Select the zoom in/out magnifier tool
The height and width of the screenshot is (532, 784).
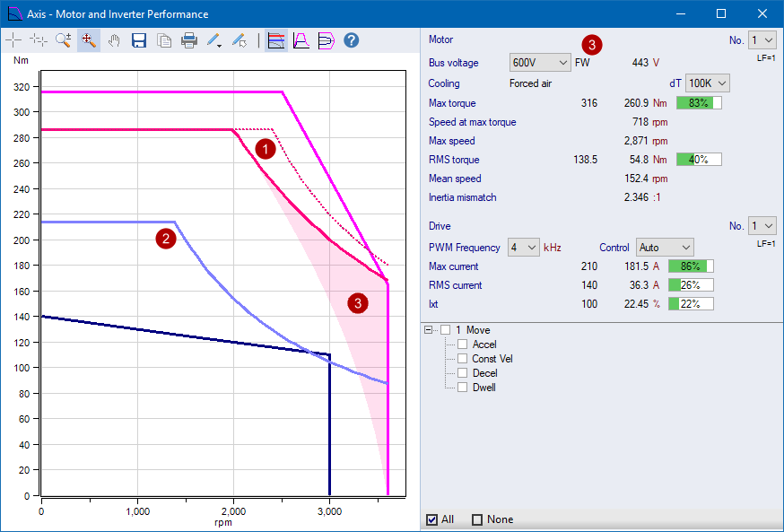tap(64, 40)
